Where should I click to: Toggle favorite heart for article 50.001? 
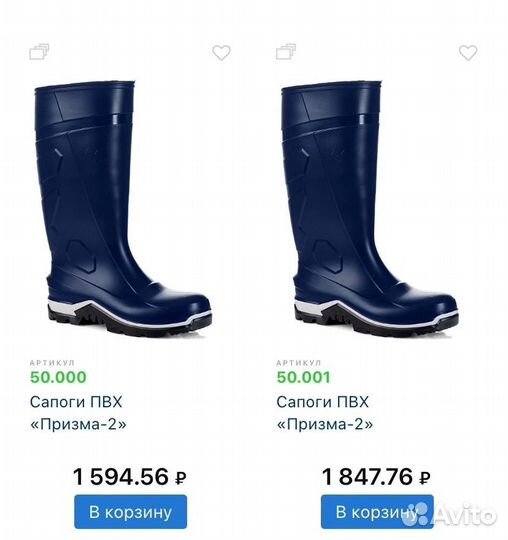pyautogui.click(x=468, y=53)
